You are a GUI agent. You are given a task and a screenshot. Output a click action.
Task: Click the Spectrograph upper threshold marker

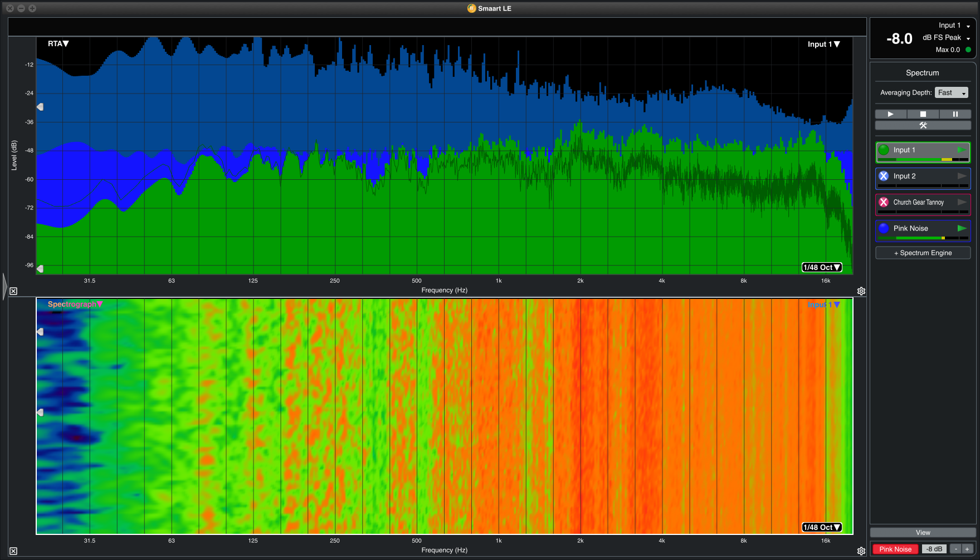point(40,332)
